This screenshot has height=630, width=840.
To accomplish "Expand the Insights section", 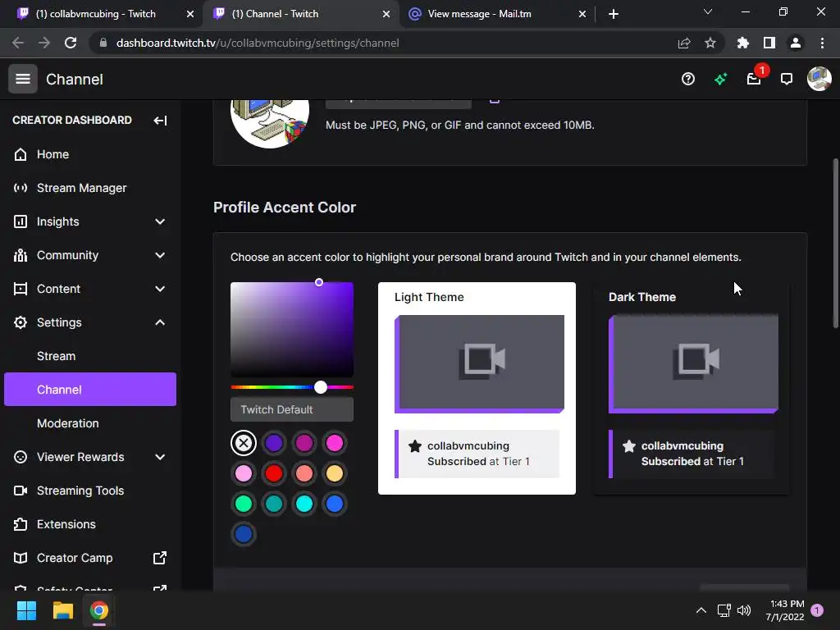I will pos(160,221).
